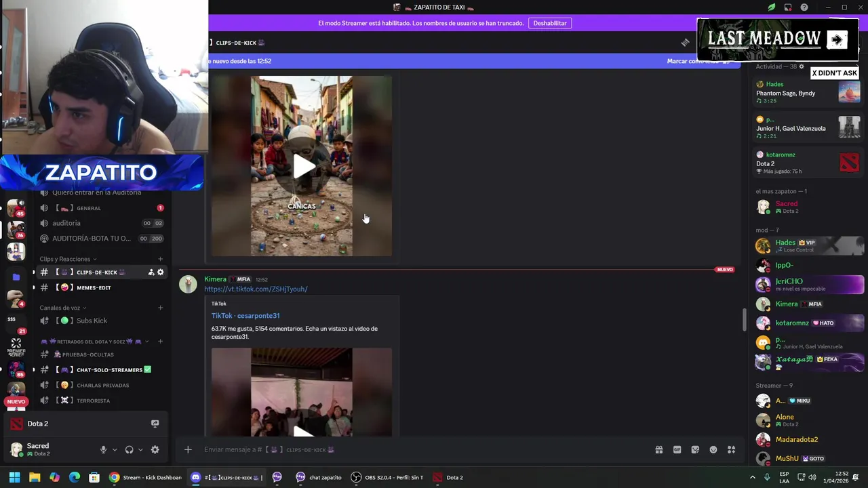This screenshot has width=868, height=488.
Task: Open Actividad settings gear in member list
Action: pos(802,66)
